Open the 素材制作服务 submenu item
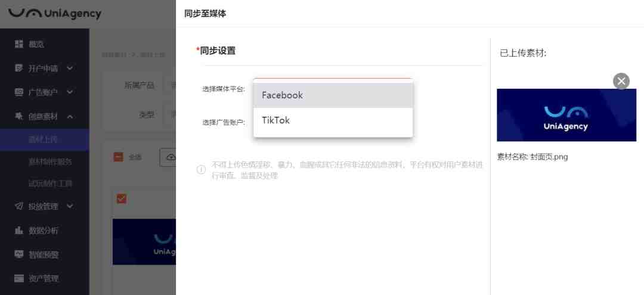The height and width of the screenshot is (295, 644). click(x=50, y=162)
